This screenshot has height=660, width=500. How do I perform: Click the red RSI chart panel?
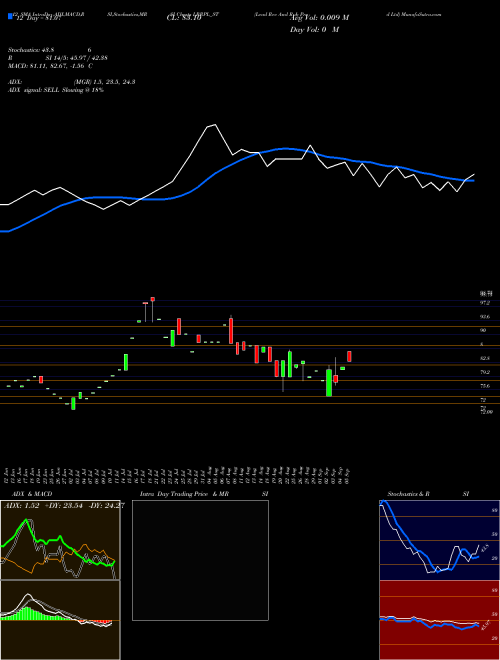click(x=439, y=620)
